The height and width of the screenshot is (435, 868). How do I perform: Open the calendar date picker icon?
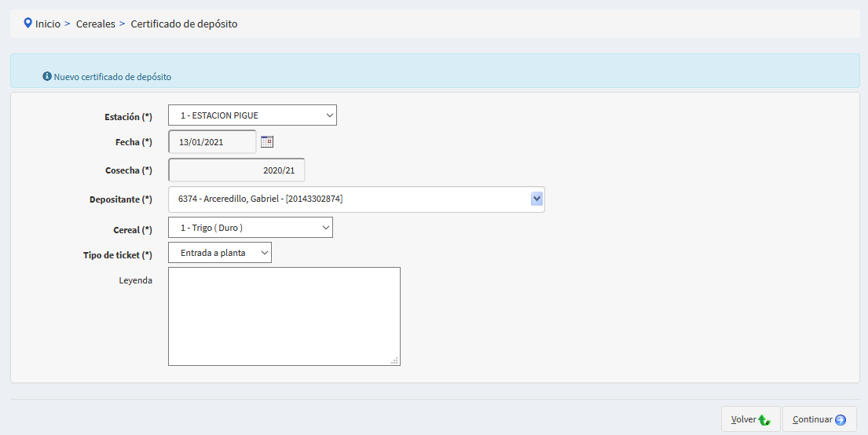point(267,142)
